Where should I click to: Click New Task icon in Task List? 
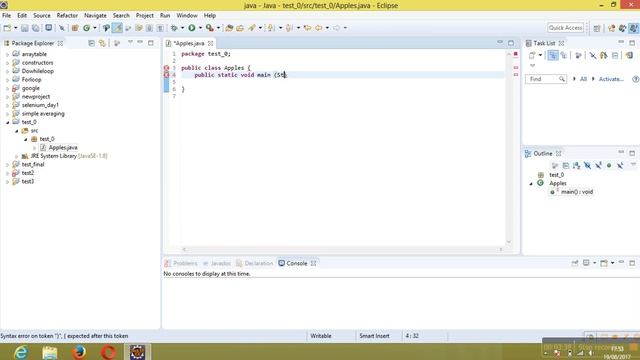(x=532, y=55)
